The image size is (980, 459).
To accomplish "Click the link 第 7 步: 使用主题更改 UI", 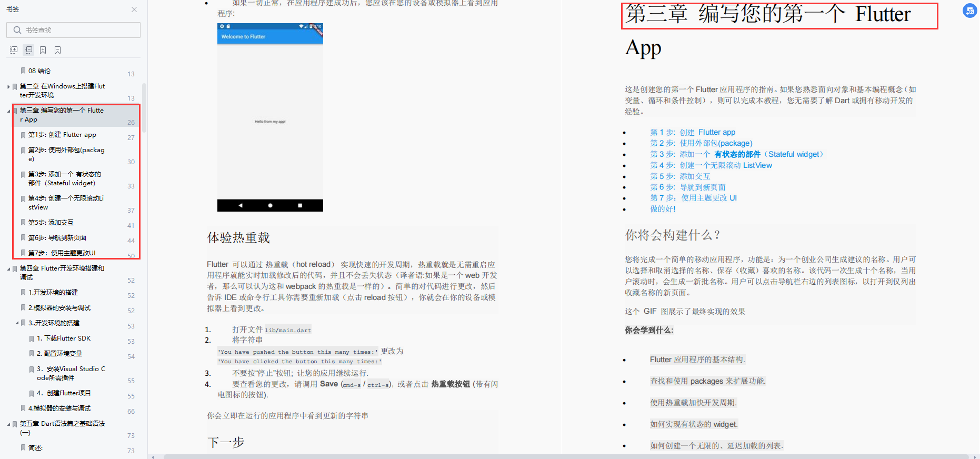I will [694, 198].
